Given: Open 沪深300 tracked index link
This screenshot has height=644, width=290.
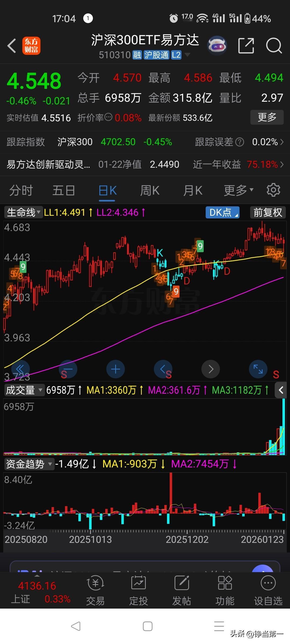Looking at the screenshot, I should (x=75, y=142).
